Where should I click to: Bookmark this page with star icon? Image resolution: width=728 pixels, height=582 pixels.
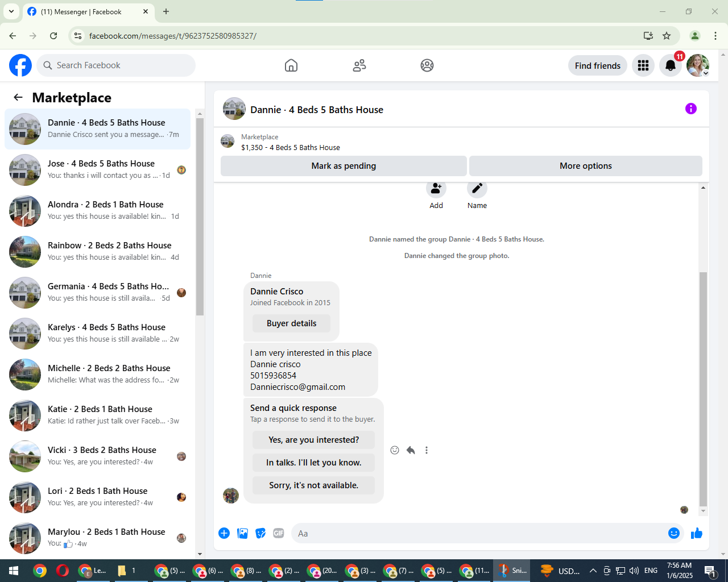(x=667, y=36)
